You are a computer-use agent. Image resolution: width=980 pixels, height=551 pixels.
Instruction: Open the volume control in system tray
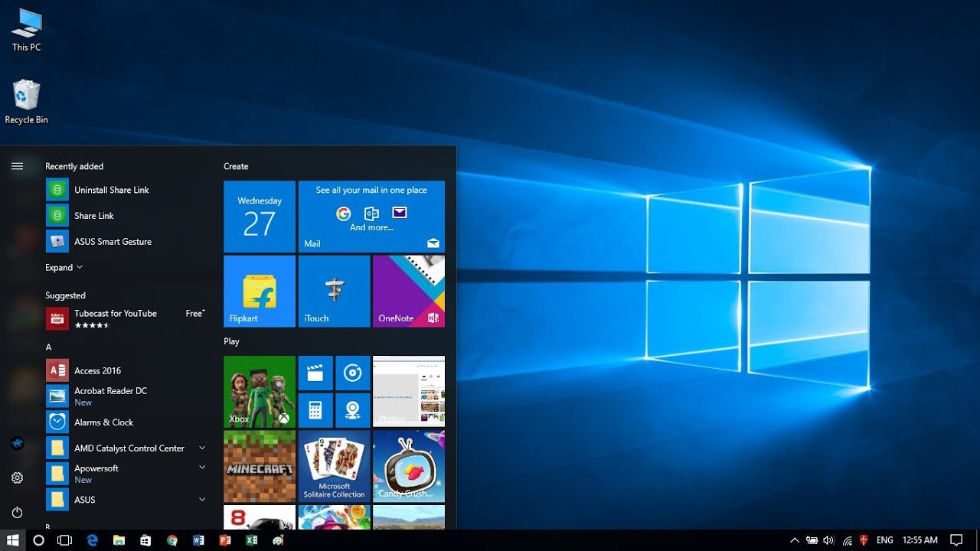pyautogui.click(x=828, y=540)
